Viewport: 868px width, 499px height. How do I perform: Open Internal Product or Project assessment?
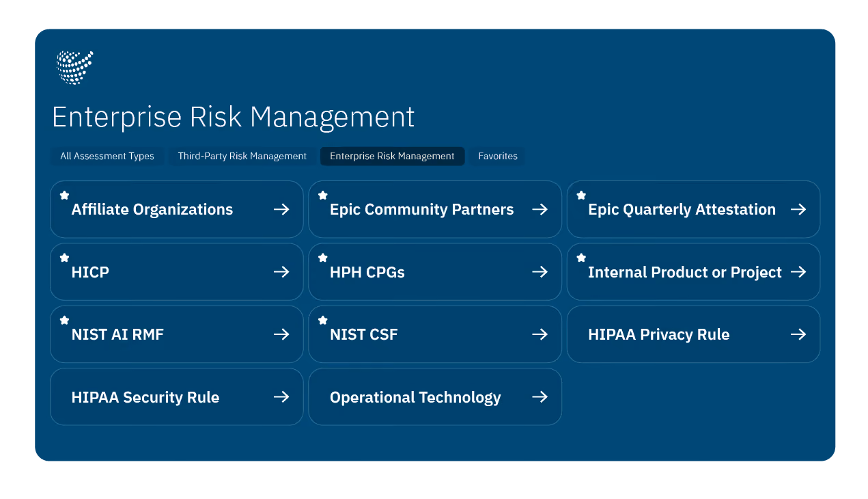[x=693, y=272]
